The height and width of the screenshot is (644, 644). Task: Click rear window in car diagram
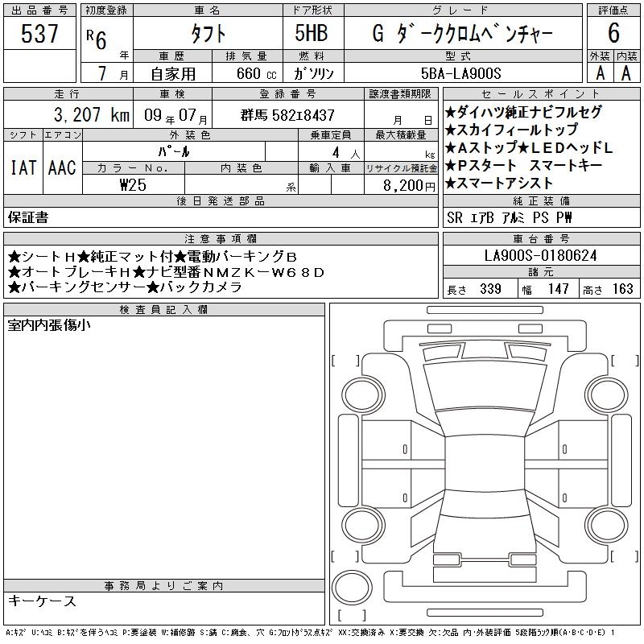pos(485,502)
